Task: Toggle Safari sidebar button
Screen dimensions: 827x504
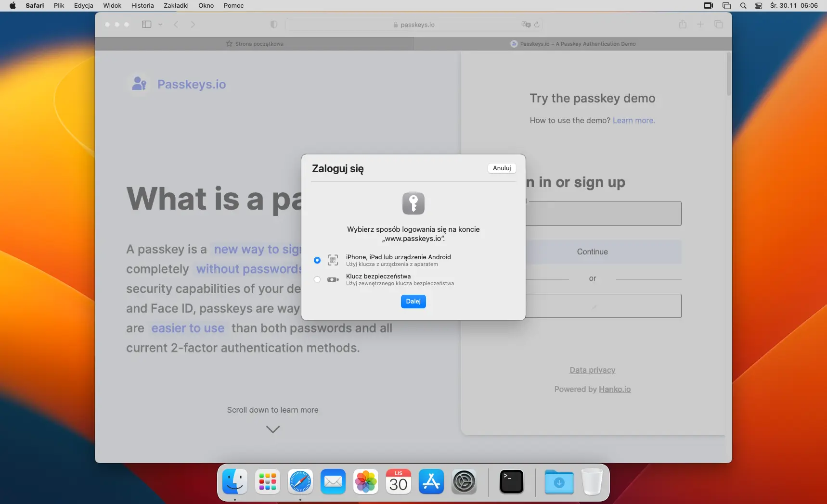Action: coord(147,25)
